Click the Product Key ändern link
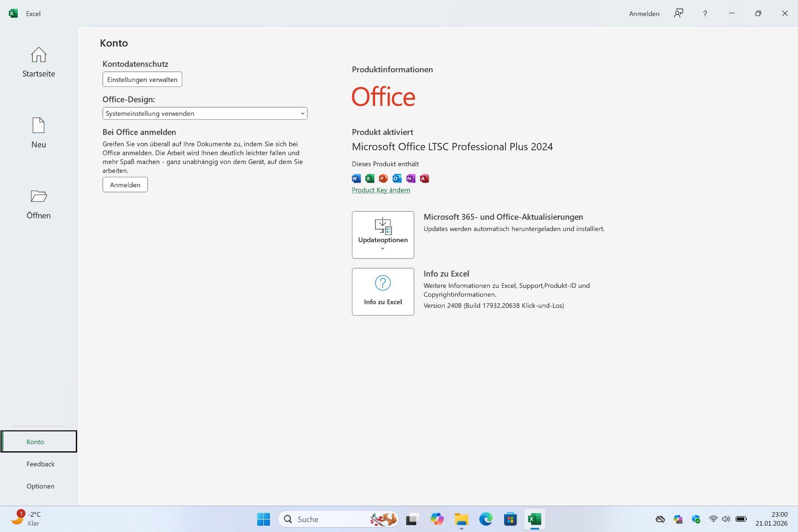Screen dimensions: 798x532 tap(381, 190)
